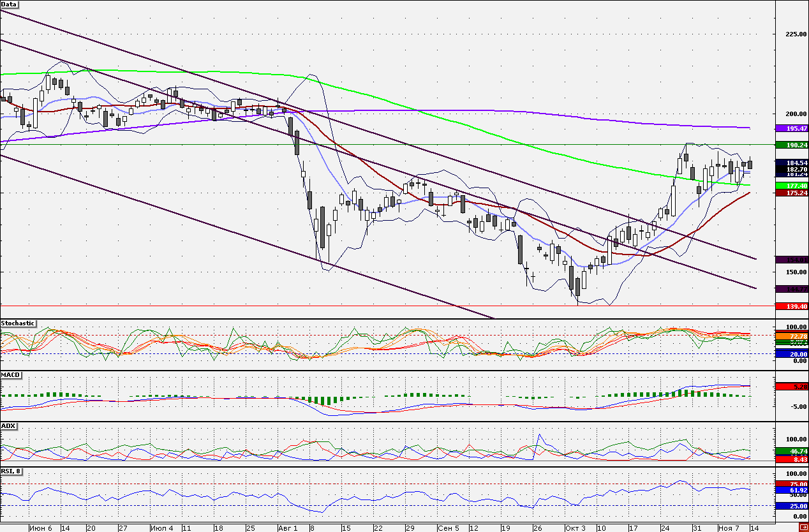This screenshot has width=809, height=532.
Task: Click the orange 72.78 Stochastic value label
Action: (x=792, y=336)
